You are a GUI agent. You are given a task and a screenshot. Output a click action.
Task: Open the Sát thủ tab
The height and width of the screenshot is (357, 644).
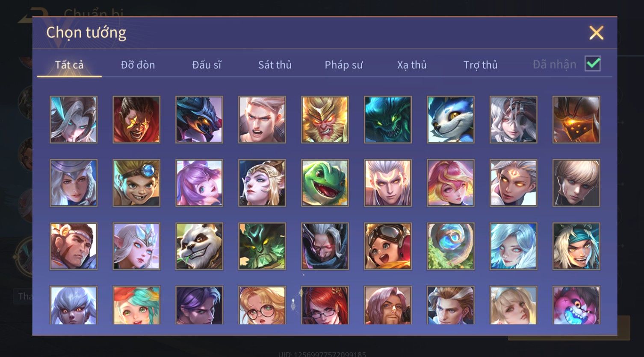coord(275,65)
